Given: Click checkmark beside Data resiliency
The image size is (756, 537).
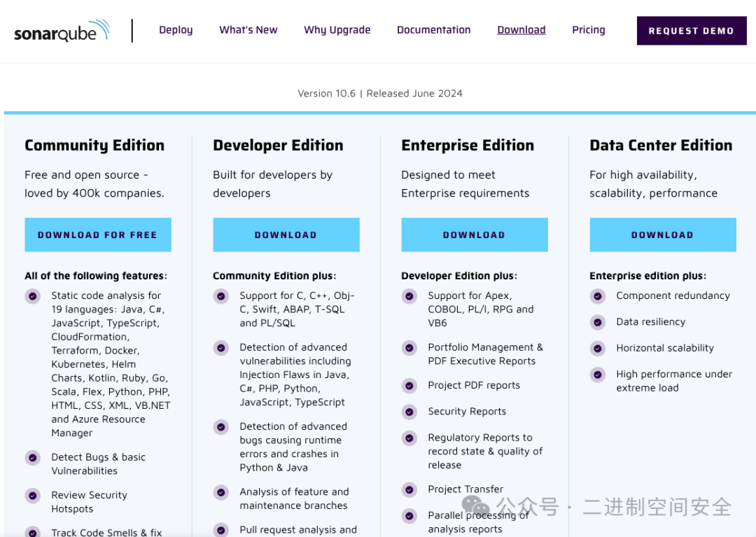Looking at the screenshot, I should click(597, 322).
